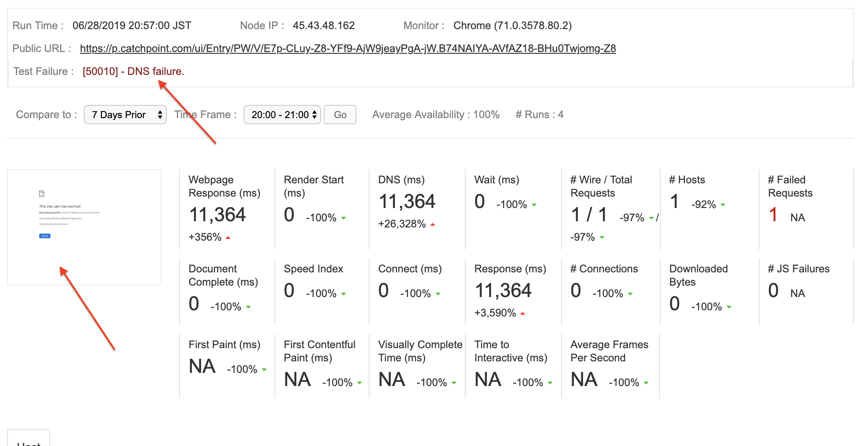Screen dimensions: 868x446
Task: Click the DNS (ms) value 11,364
Action: tap(407, 202)
